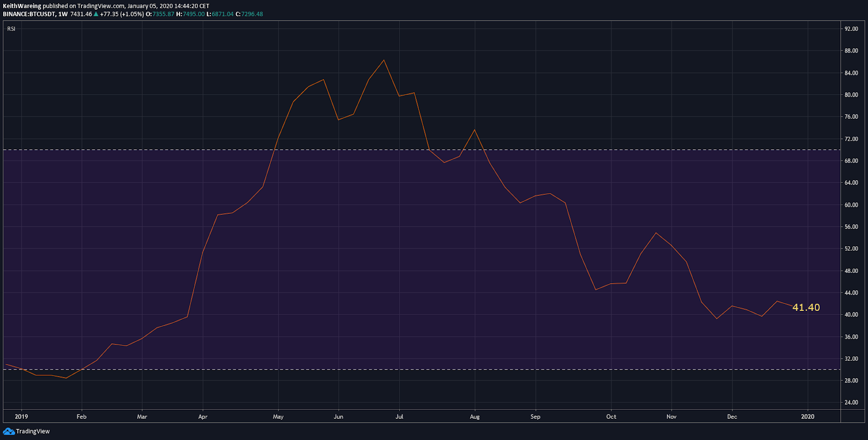This screenshot has width=868, height=440.
Task: Click the Oct time axis label
Action: [x=611, y=417]
